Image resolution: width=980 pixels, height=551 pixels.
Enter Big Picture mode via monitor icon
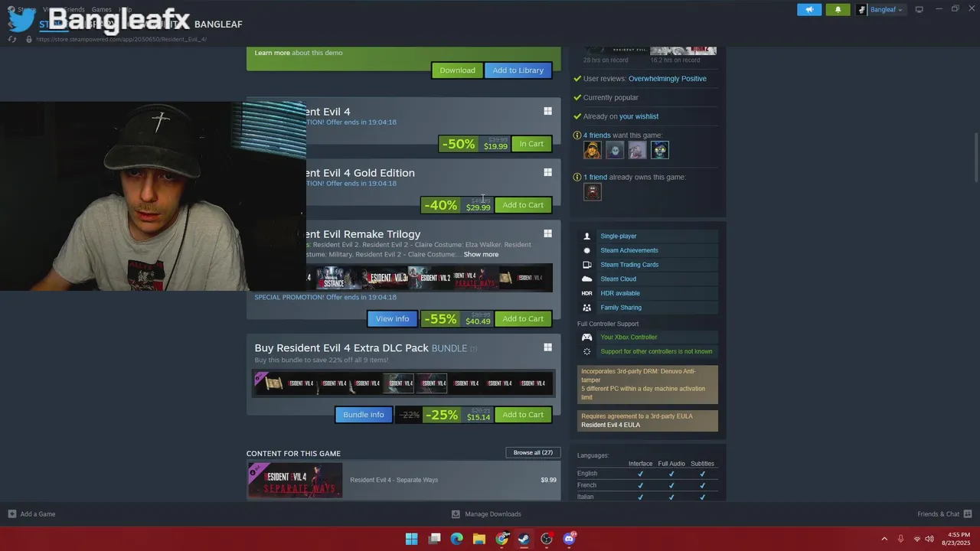point(919,9)
